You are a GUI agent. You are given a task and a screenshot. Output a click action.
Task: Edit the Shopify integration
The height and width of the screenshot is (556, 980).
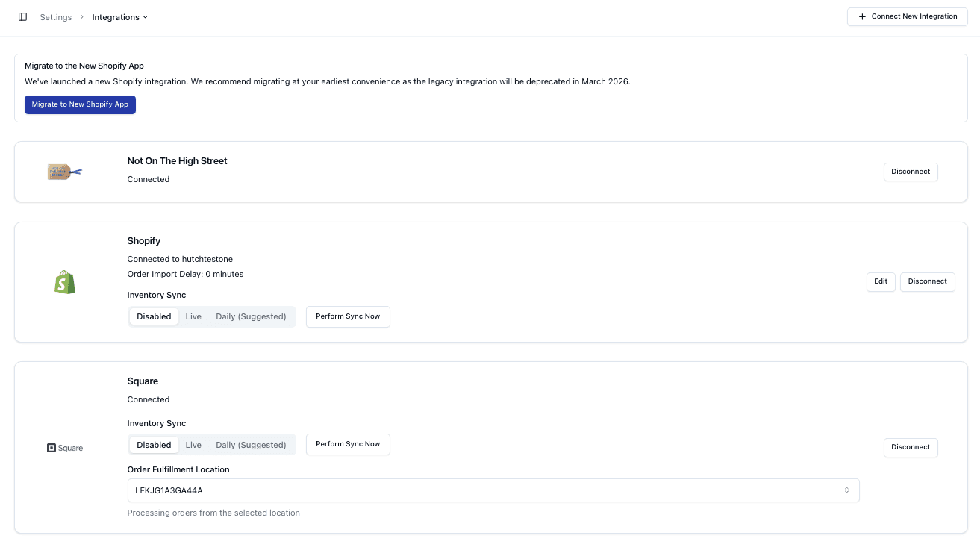(x=881, y=281)
